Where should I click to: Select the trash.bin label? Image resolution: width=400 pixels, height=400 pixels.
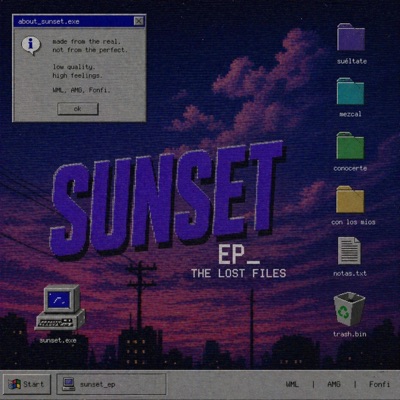coord(350,334)
